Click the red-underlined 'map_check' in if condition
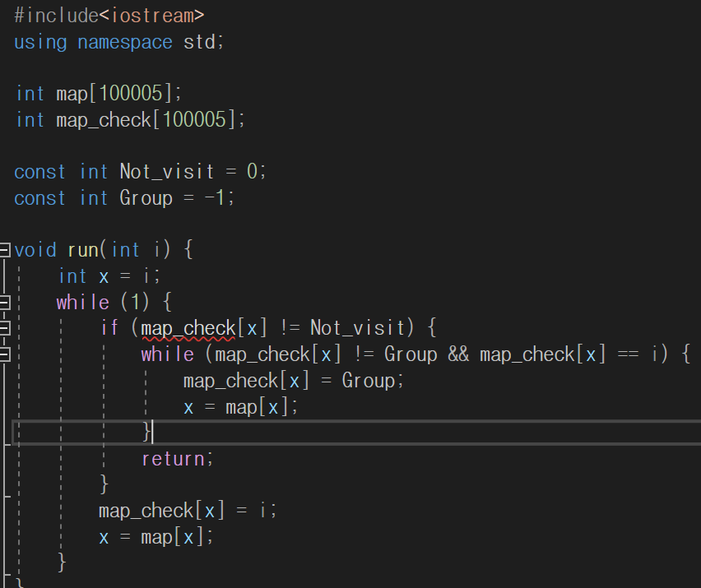Viewport: 701px width, 588px height. pos(188,329)
